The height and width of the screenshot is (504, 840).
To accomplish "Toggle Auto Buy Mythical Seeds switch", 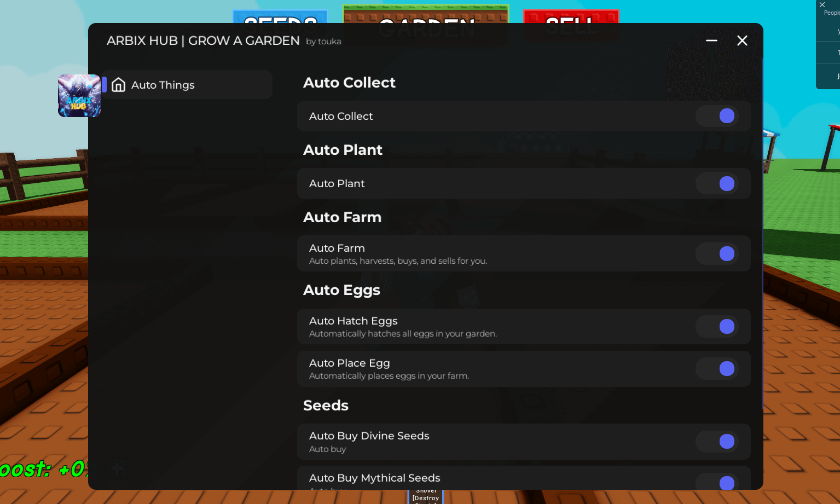I will click(717, 482).
